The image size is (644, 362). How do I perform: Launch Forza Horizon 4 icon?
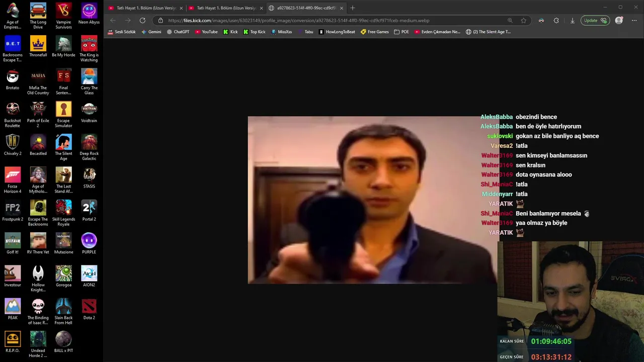(x=13, y=180)
